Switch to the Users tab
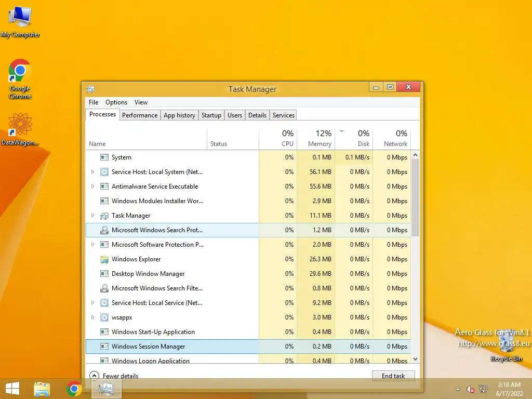 (x=235, y=115)
